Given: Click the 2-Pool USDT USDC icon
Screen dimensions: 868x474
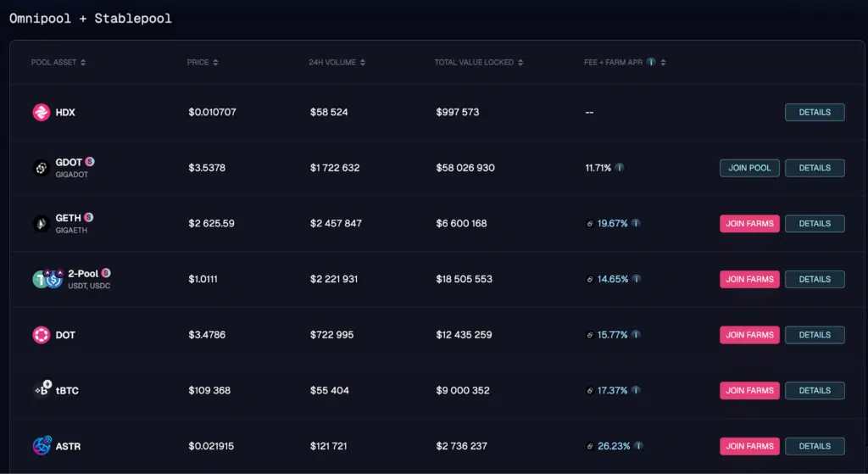Looking at the screenshot, I should (x=48, y=279).
